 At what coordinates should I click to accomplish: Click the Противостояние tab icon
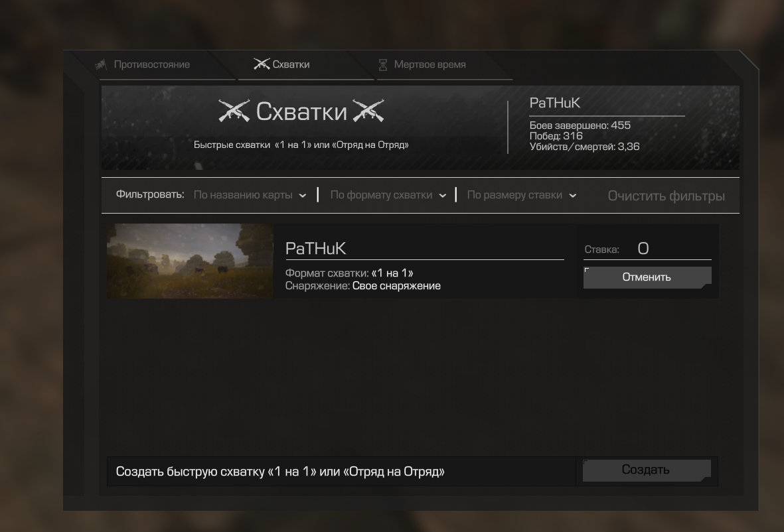pyautogui.click(x=102, y=64)
